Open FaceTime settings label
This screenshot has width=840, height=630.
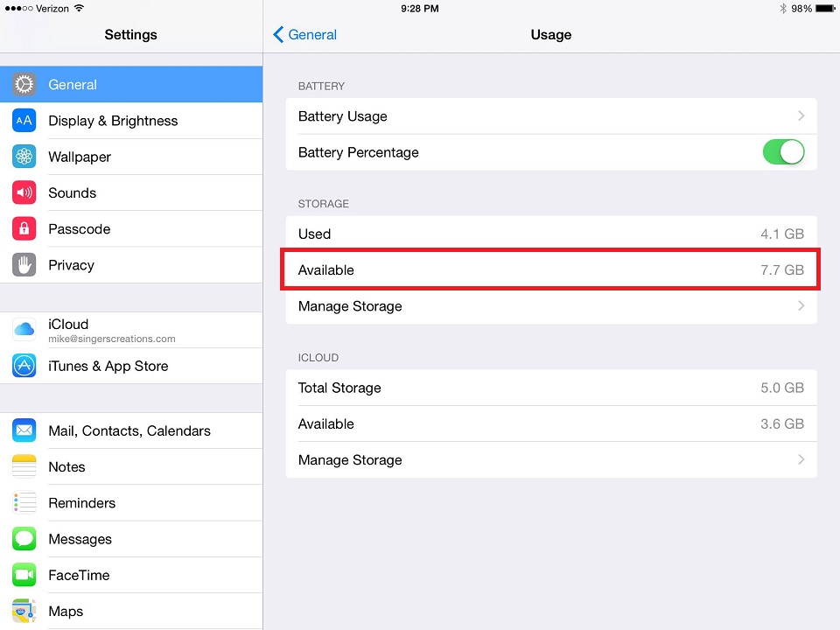tap(79, 575)
